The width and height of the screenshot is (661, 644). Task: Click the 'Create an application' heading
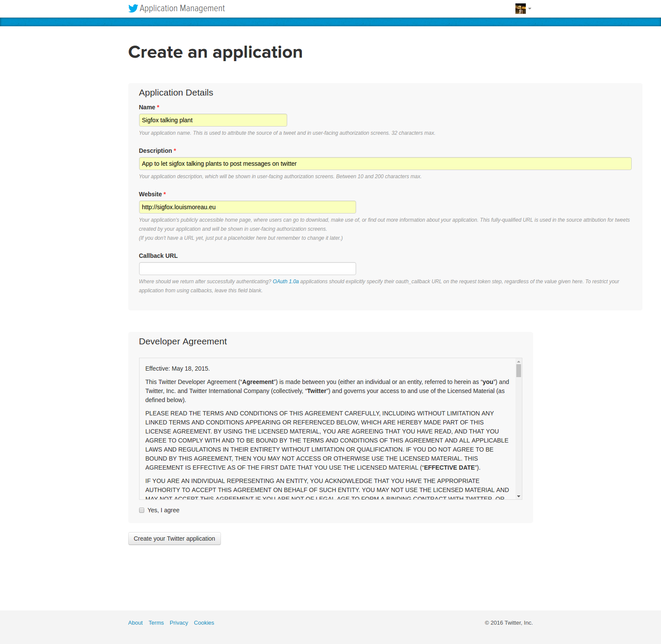tap(215, 52)
